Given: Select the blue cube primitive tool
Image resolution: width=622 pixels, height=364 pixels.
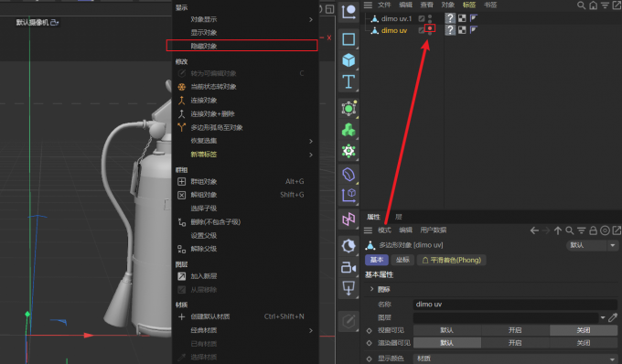Looking at the screenshot, I should pos(349,60).
